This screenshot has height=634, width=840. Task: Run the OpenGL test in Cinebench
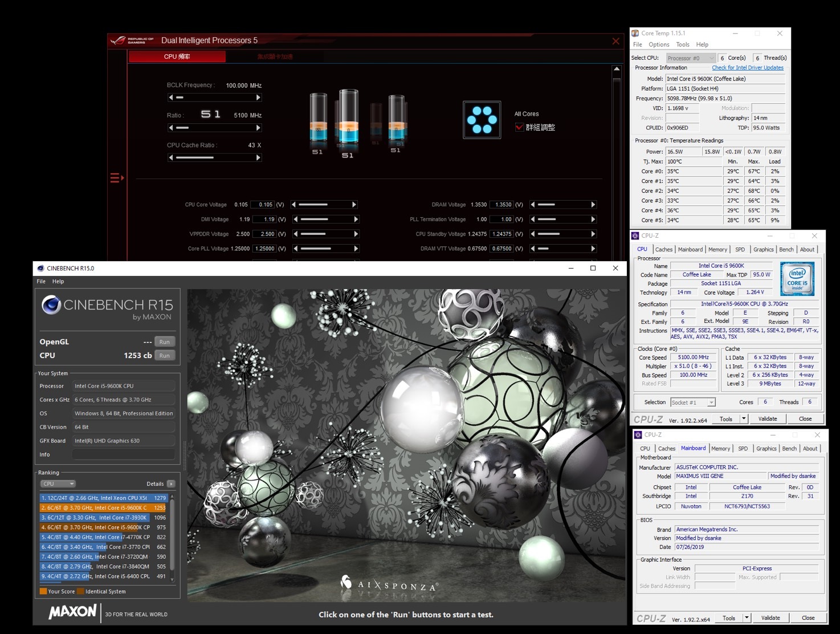click(164, 342)
